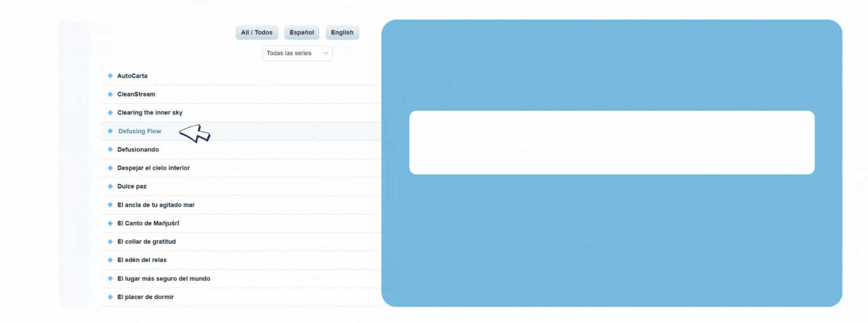
Task: Click the diamond icon beside El edén del relax
Action: click(110, 260)
